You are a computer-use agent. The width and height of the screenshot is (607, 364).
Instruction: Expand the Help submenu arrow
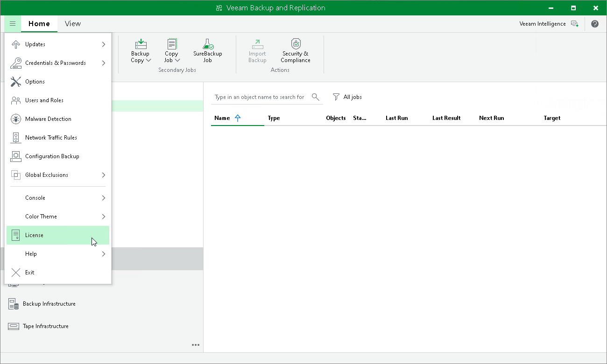coord(103,254)
